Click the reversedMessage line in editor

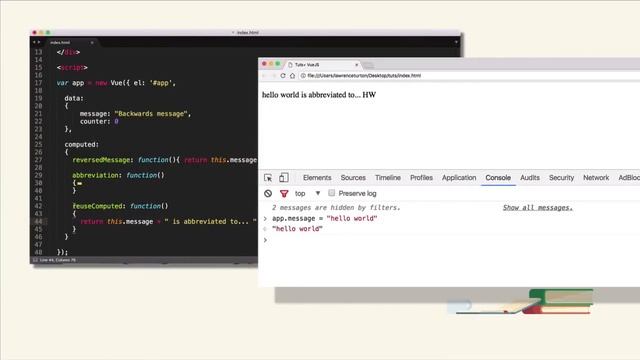pyautogui.click(x=164, y=160)
